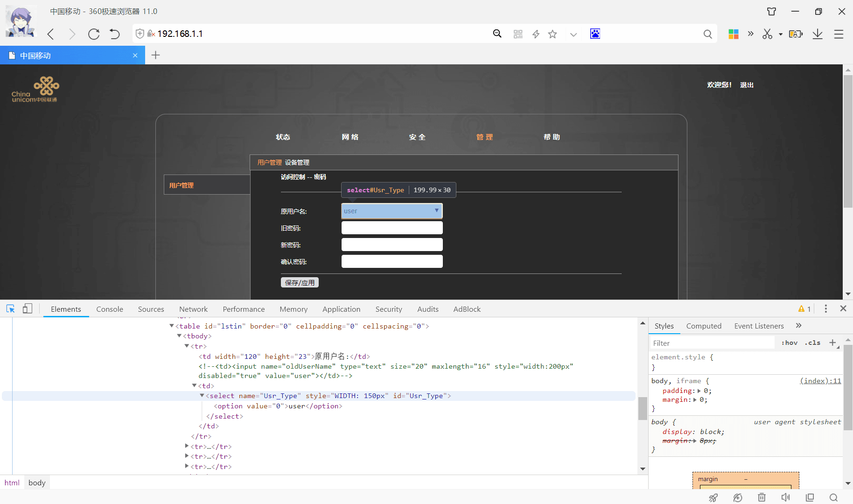Switch to the Console tab
Screen dimensions: 853x504
coord(110,309)
